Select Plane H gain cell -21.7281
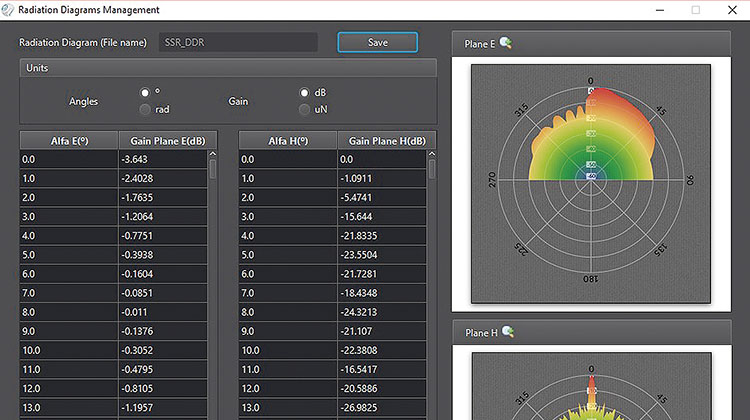 pyautogui.click(x=382, y=274)
